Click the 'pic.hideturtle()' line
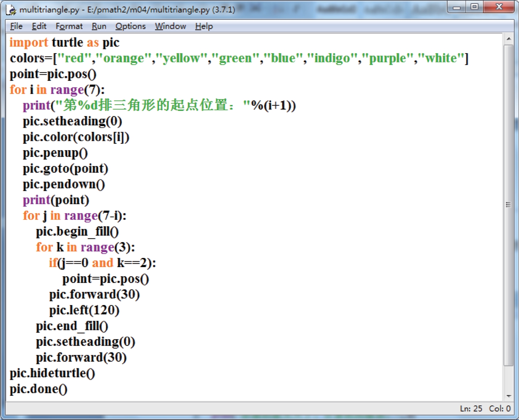Viewport: 519px width, 420px height. [52, 373]
